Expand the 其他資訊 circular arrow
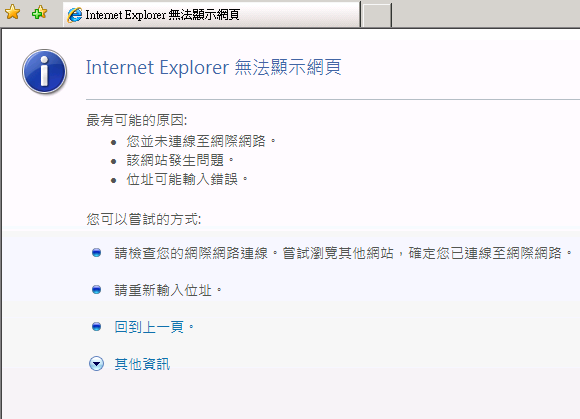580x419 pixels. 97,364
